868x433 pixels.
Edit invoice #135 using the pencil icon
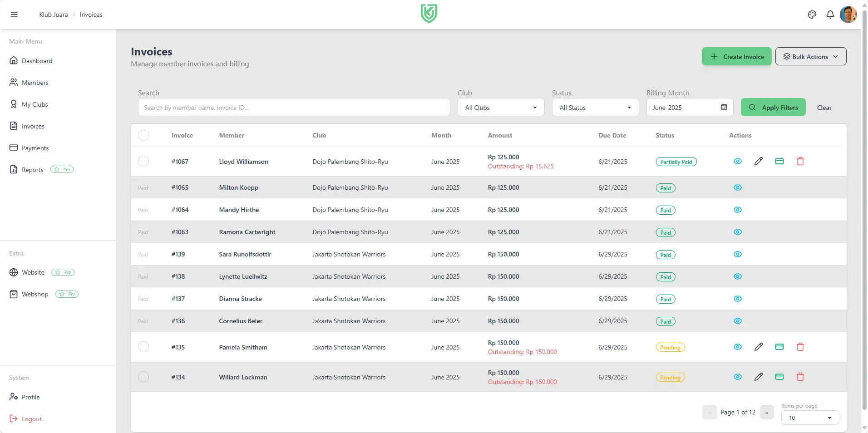point(759,347)
